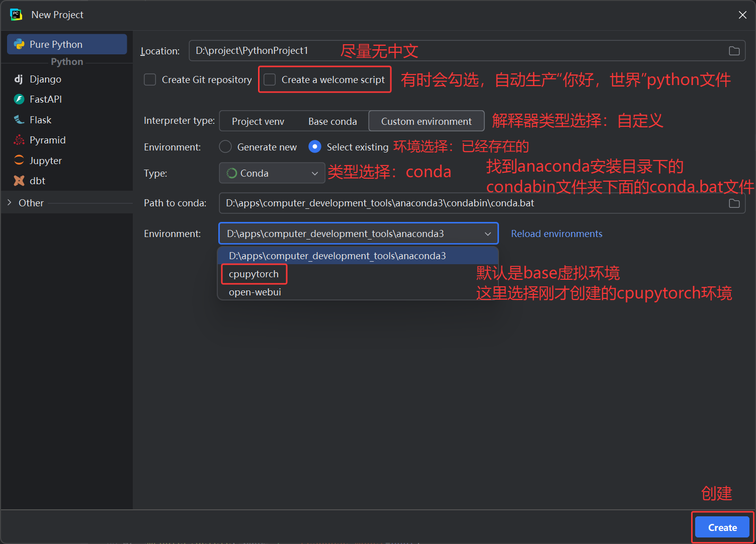Click Reload environments link

[556, 234]
